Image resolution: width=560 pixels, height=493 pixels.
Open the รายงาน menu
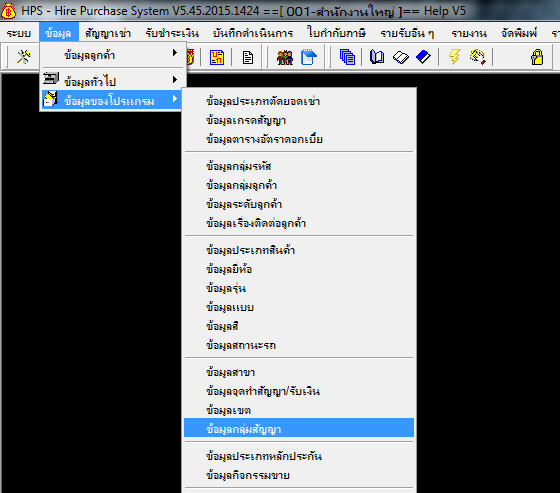tap(469, 33)
